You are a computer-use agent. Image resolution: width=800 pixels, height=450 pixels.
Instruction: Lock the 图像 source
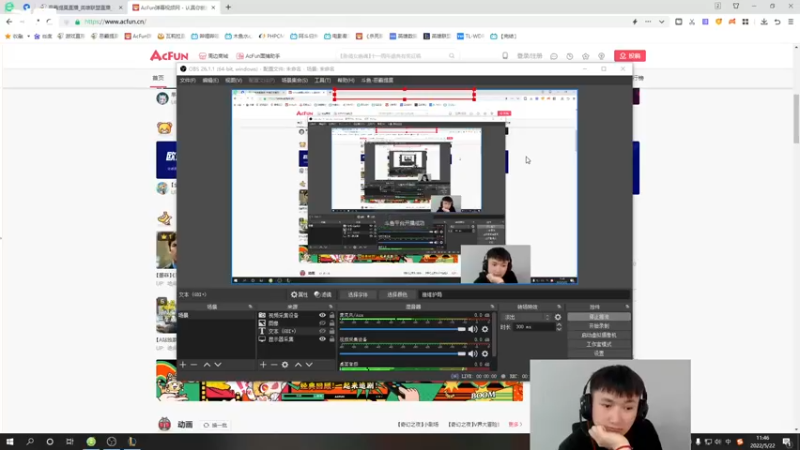pyautogui.click(x=332, y=323)
